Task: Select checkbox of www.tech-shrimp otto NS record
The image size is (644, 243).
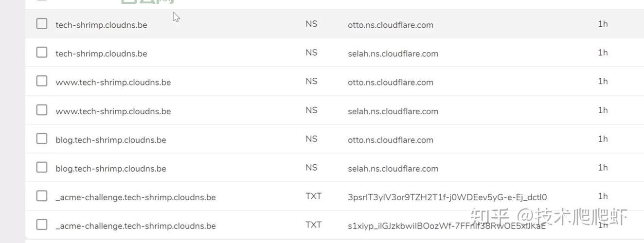Action: tap(42, 81)
